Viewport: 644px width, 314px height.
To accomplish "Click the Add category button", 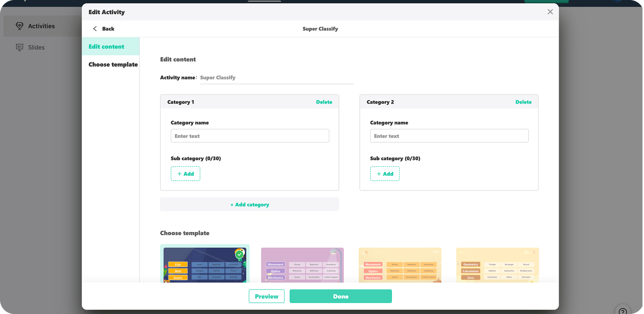I will [x=250, y=205].
